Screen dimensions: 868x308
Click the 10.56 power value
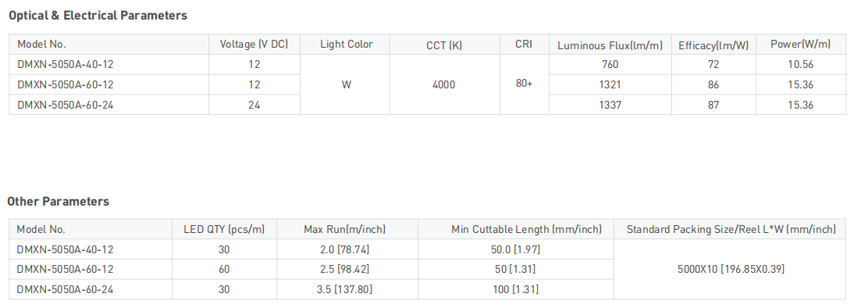[x=800, y=64]
